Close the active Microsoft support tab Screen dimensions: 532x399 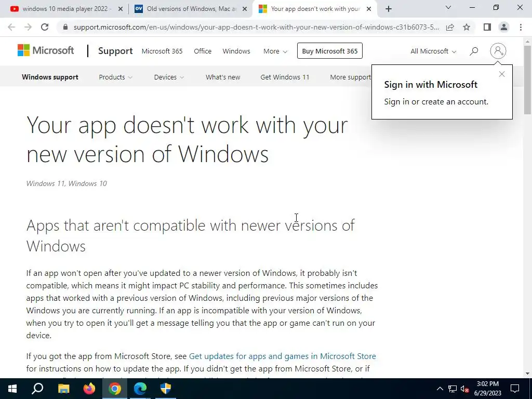369,9
